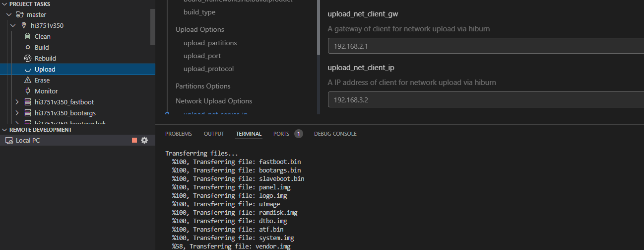This screenshot has height=250, width=644.
Task: Go to upload_protocol setting
Action: point(208,69)
